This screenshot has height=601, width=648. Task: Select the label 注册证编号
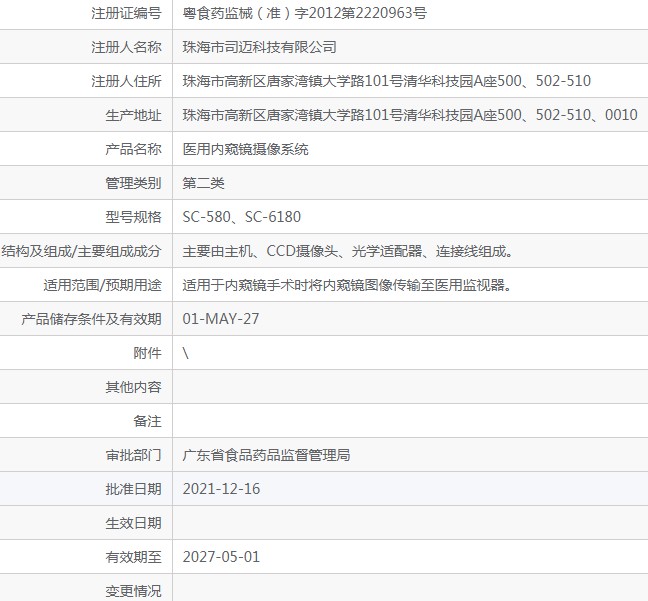126,13
